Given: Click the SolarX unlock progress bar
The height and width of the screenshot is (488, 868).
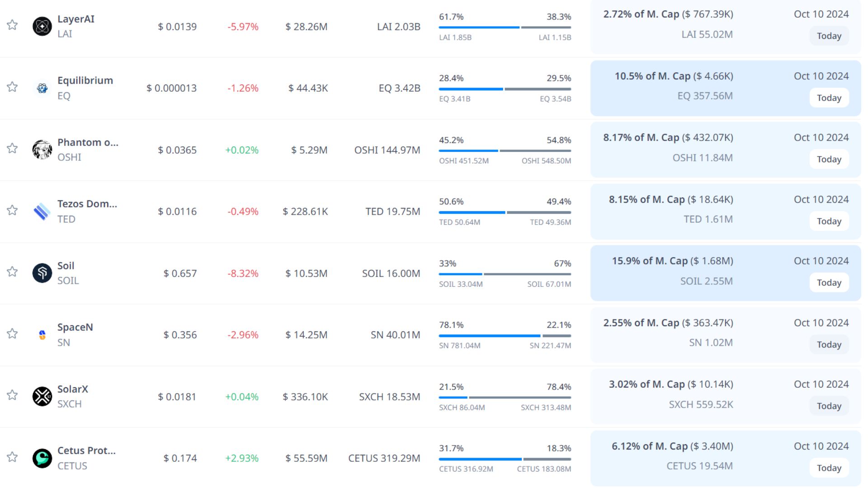Looking at the screenshot, I should [505, 398].
